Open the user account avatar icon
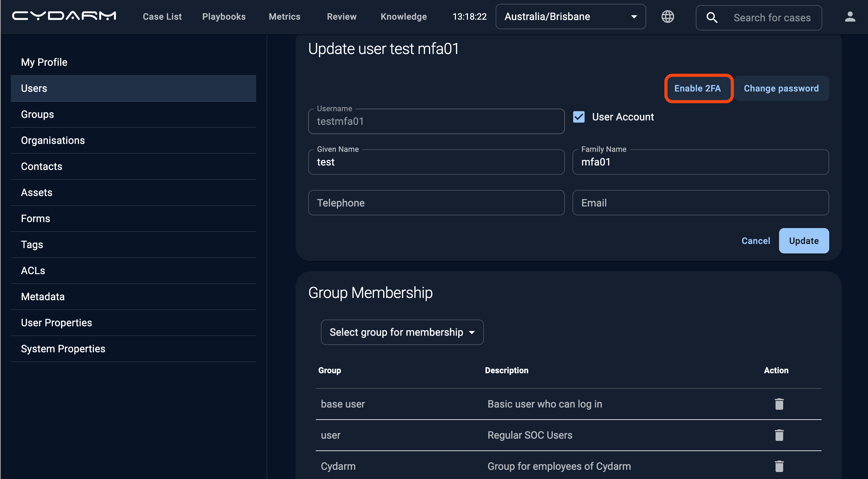 [850, 17]
